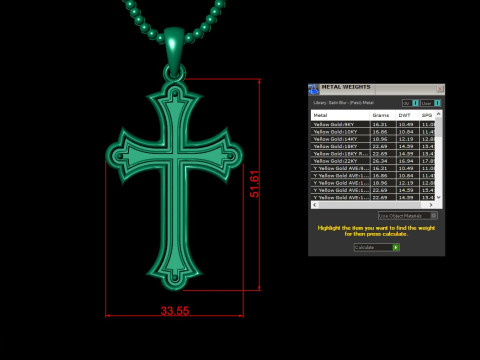Select the Yellow Gold:18KY row

tap(373, 146)
